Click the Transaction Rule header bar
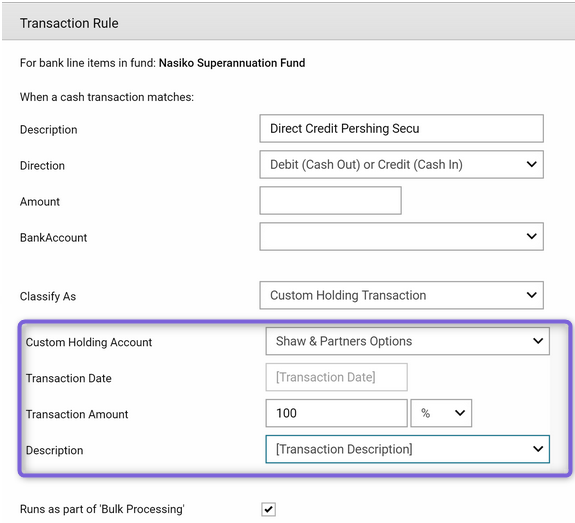575x523 pixels. pyautogui.click(x=288, y=23)
